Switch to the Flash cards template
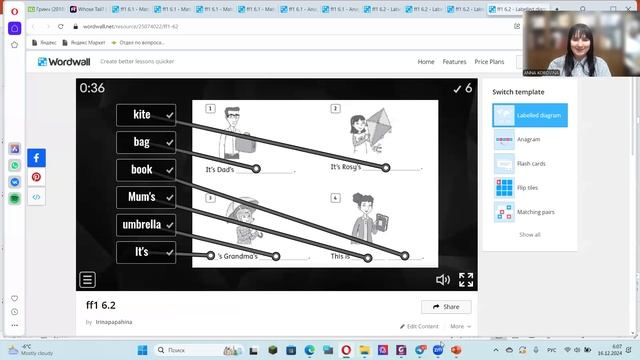This screenshot has height=360, width=640. point(530,164)
